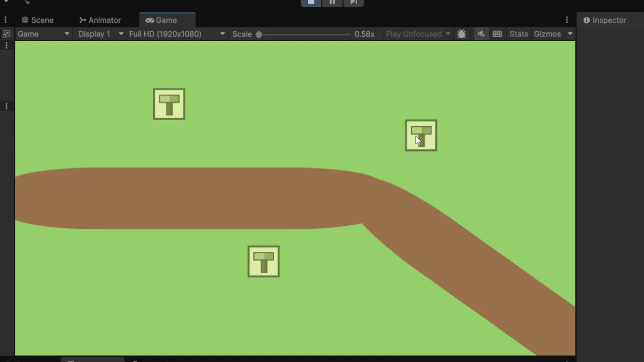The height and width of the screenshot is (362, 644).
Task: Open the Display 1 dropdown
Action: (100, 34)
